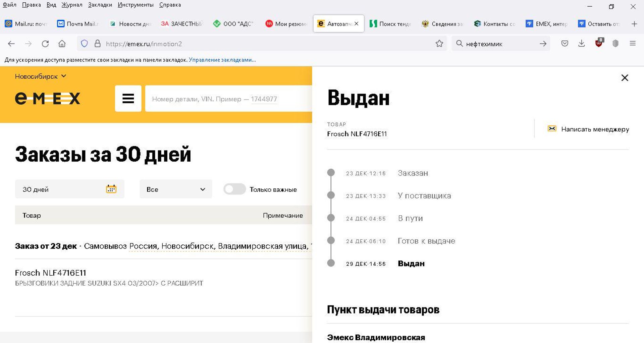Switch to the EMEX, интернет tab
644x343 pixels.
(x=547, y=24)
